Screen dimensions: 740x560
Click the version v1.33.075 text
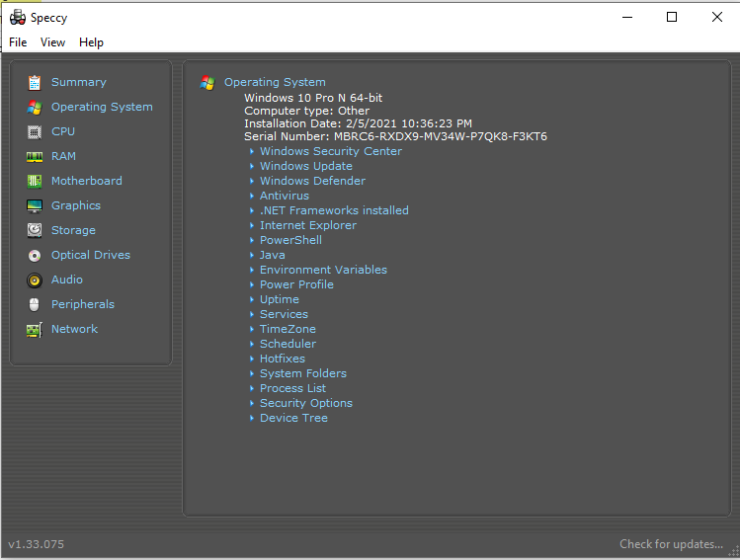tap(36, 544)
